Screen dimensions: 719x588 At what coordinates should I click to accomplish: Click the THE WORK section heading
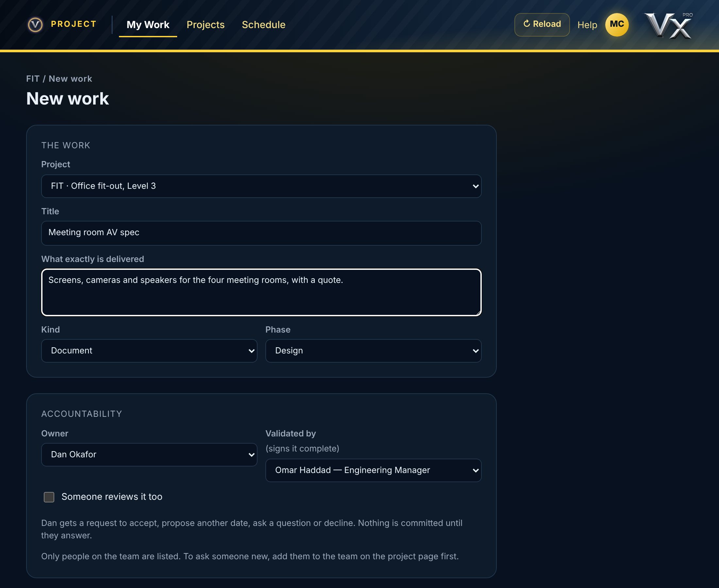(x=66, y=145)
